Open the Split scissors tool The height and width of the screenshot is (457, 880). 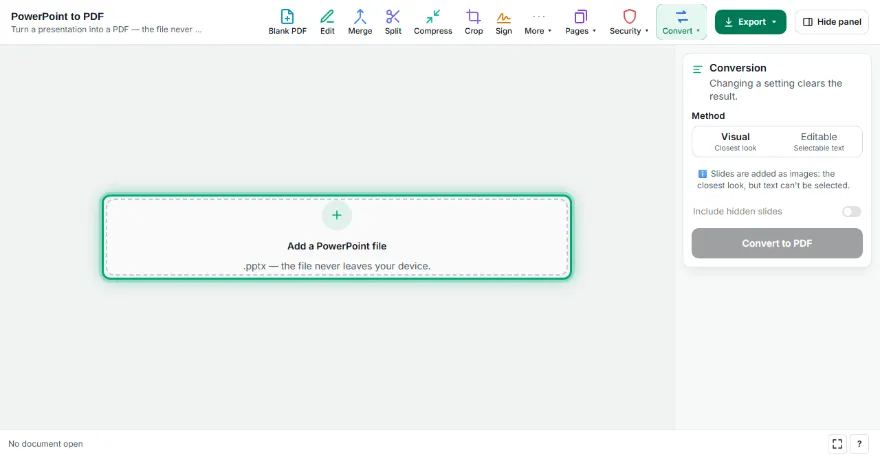tap(393, 22)
